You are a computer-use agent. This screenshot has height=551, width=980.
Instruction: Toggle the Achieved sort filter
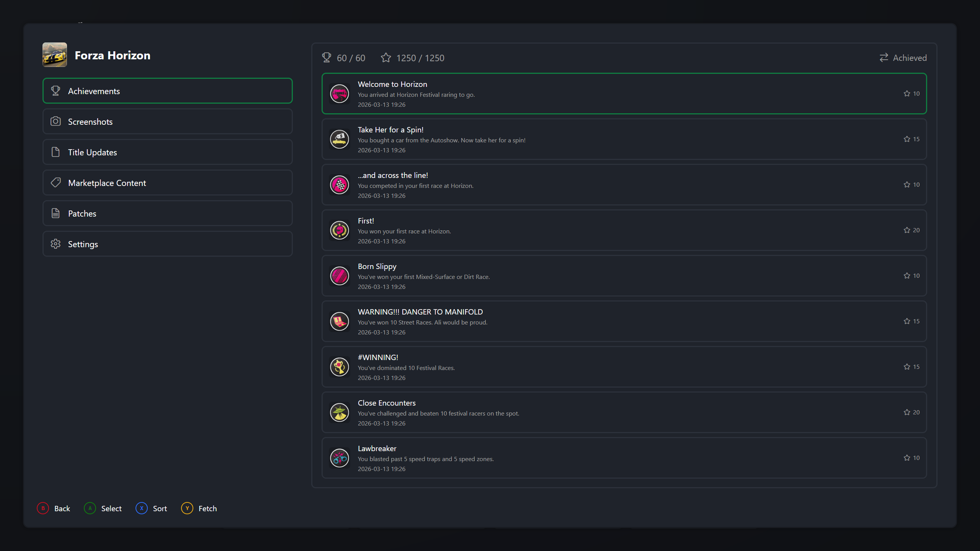pos(903,58)
